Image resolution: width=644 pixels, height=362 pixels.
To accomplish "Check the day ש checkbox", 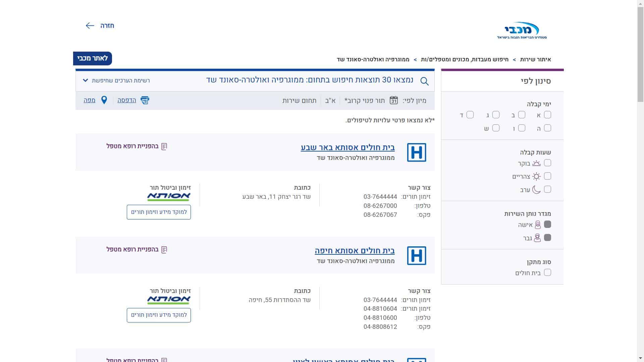I will 496,128.
